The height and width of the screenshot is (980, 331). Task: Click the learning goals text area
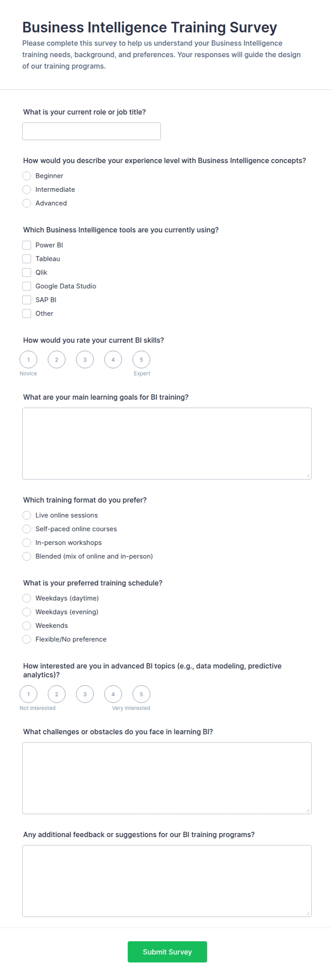pyautogui.click(x=167, y=444)
